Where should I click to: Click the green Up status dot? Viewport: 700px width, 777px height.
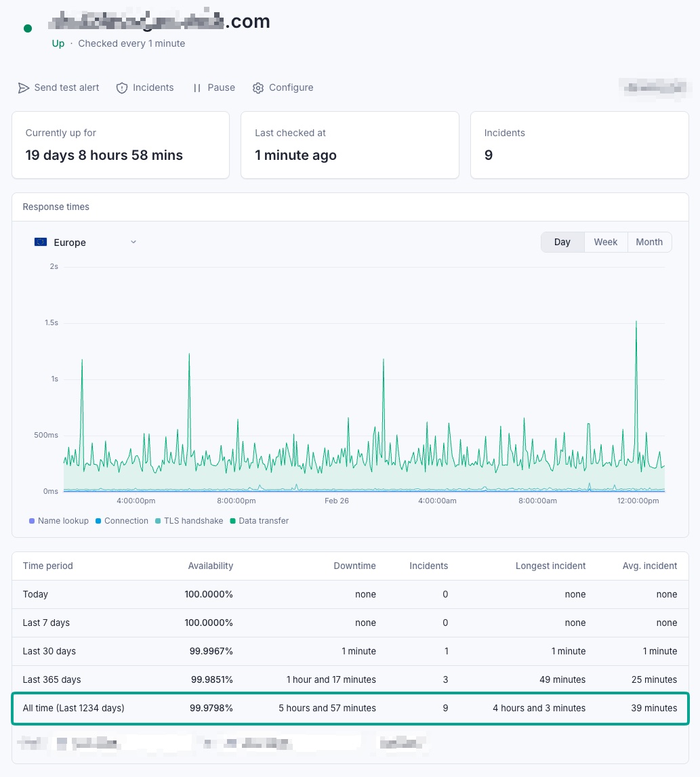(28, 28)
